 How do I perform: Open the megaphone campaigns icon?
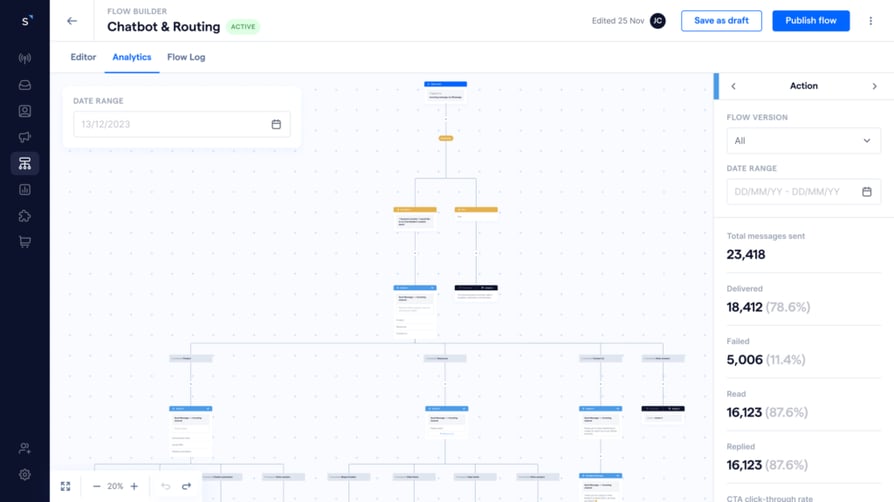tap(25, 137)
